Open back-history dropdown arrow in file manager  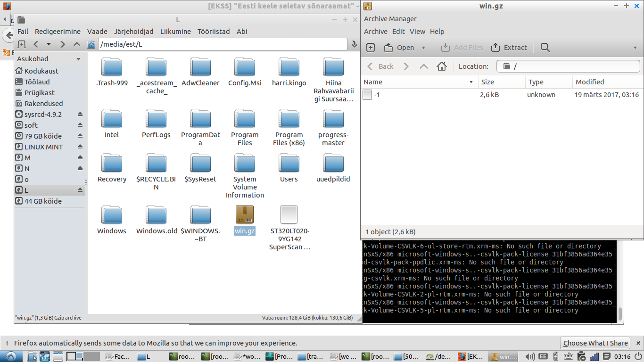[x=48, y=44]
